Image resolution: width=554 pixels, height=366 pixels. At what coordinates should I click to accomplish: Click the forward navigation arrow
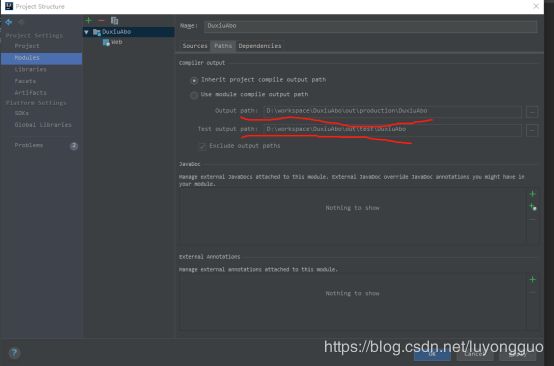pos(21,22)
